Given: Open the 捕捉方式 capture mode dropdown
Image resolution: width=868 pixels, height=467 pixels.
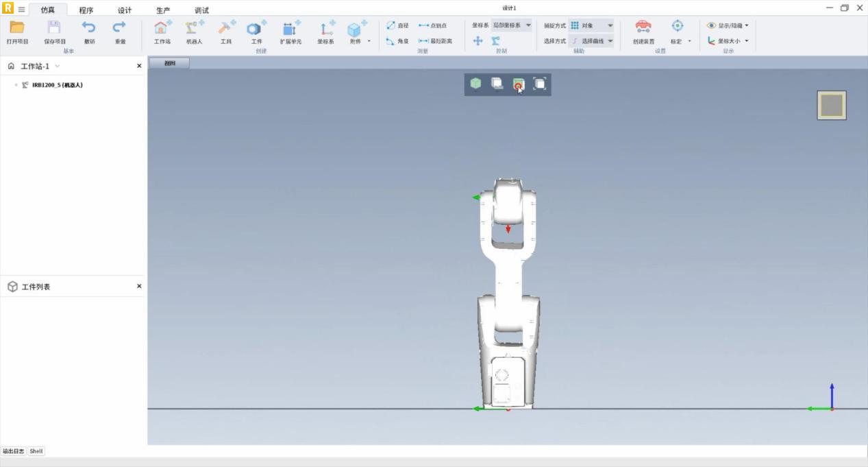Looking at the screenshot, I should [591, 25].
